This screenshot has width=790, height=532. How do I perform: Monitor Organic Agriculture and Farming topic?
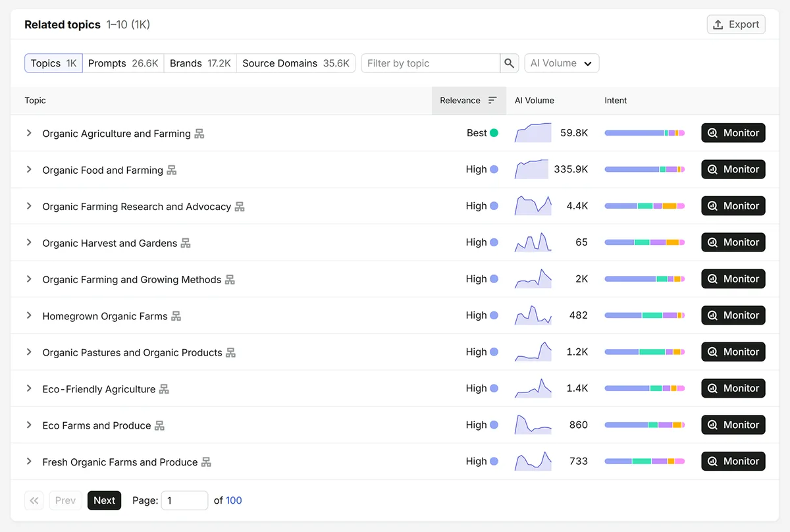733,133
